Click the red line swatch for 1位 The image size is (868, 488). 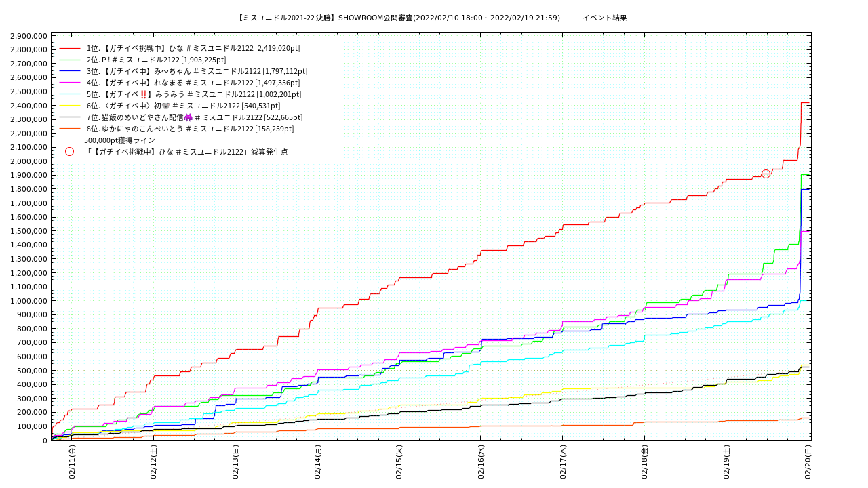tap(70, 48)
